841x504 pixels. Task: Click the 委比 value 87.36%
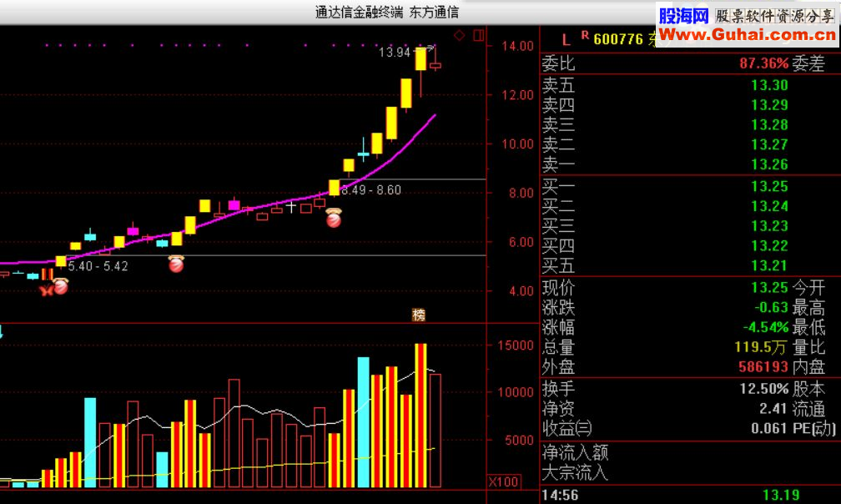763,63
